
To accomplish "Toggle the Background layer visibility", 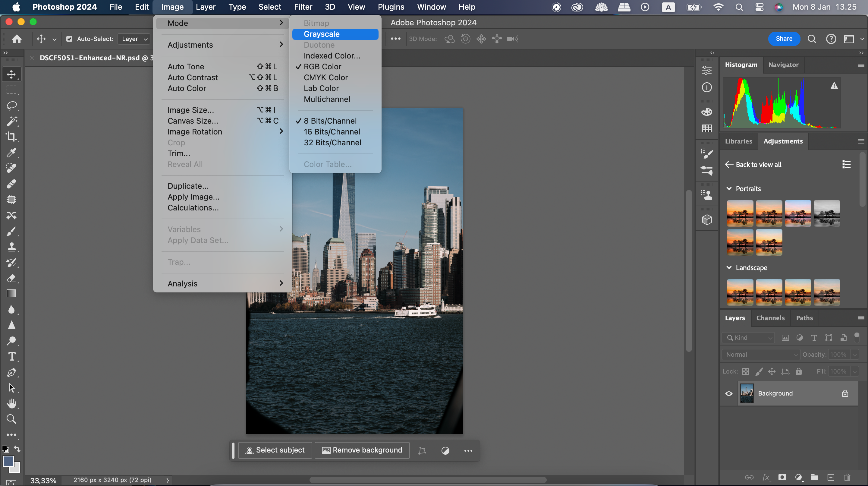I will (729, 393).
